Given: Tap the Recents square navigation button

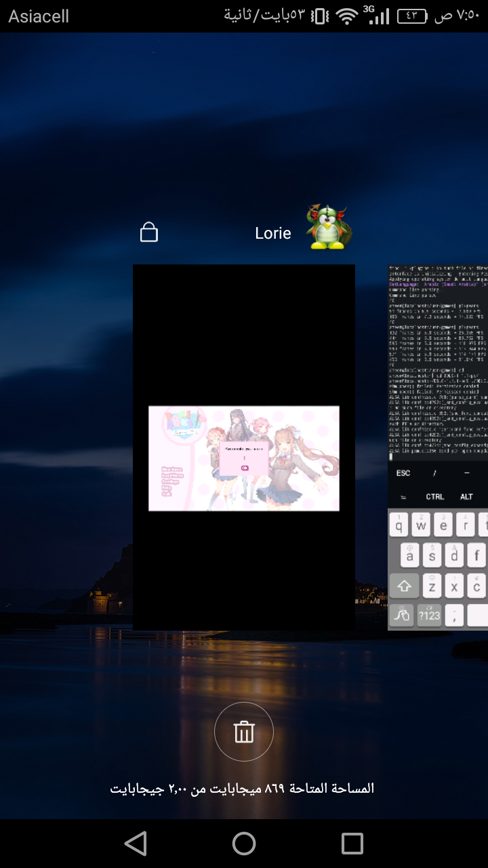Looking at the screenshot, I should tap(352, 844).
